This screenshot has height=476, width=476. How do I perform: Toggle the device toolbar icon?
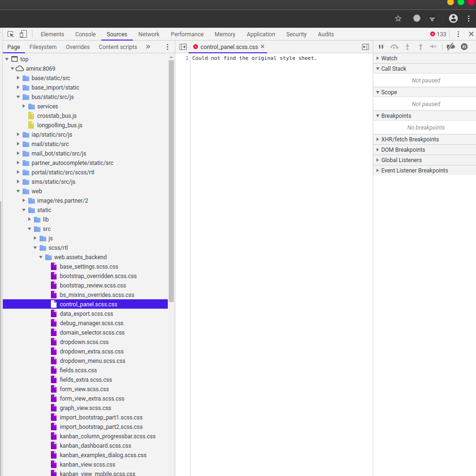pyautogui.click(x=23, y=34)
